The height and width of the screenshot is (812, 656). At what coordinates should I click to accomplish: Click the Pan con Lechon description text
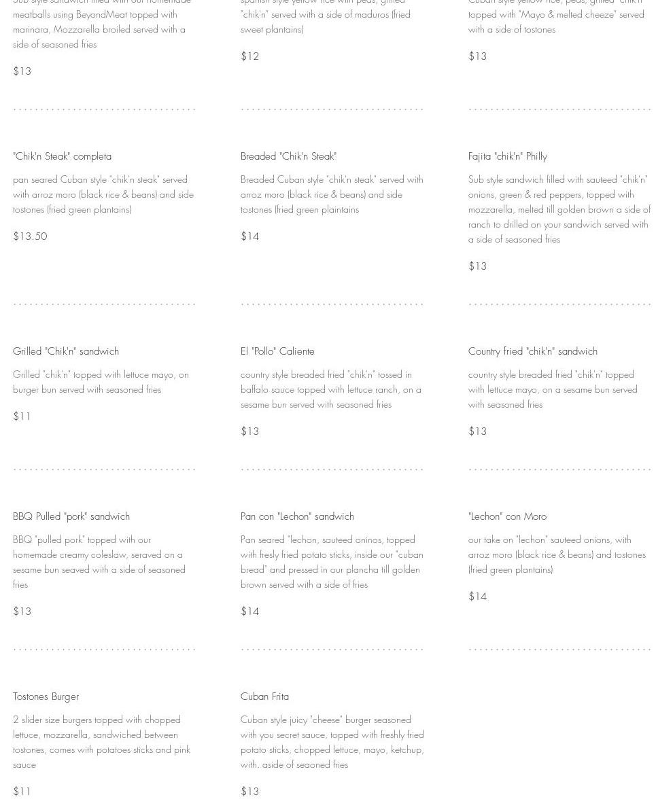click(x=332, y=563)
